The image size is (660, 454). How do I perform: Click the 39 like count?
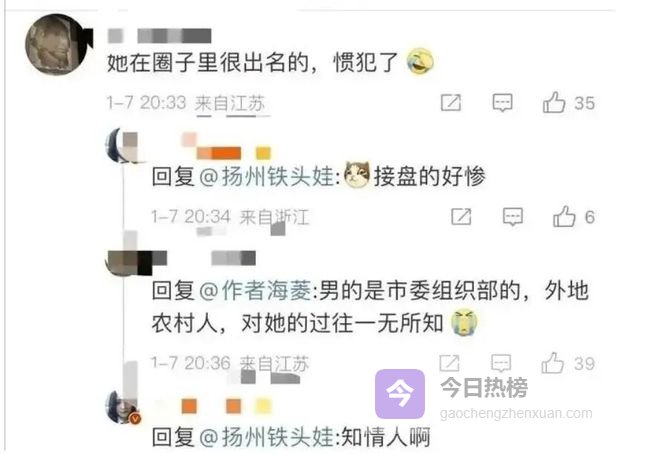tap(584, 364)
